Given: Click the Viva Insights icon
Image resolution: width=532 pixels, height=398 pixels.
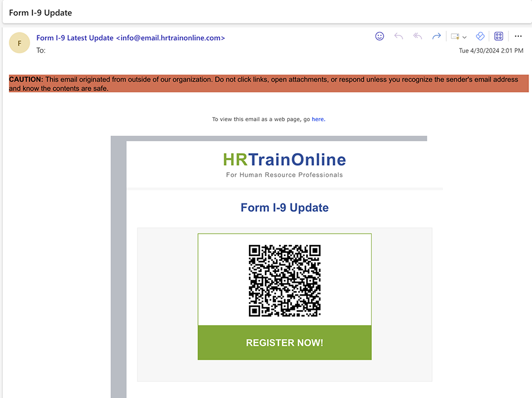Looking at the screenshot, I should tap(480, 36).
